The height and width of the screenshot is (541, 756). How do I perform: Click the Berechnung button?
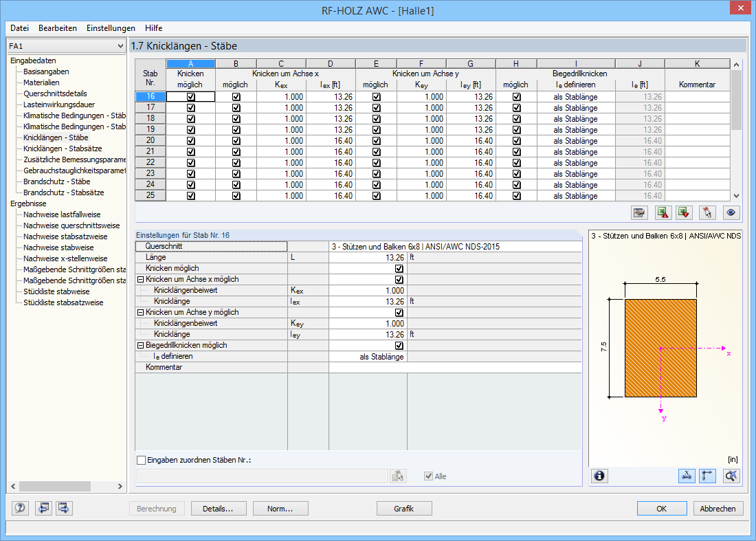point(157,508)
